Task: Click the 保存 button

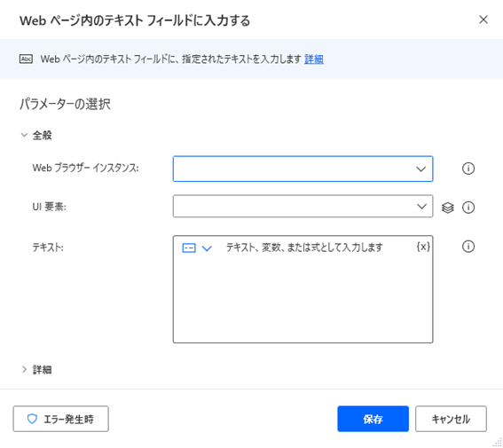Action: click(373, 419)
